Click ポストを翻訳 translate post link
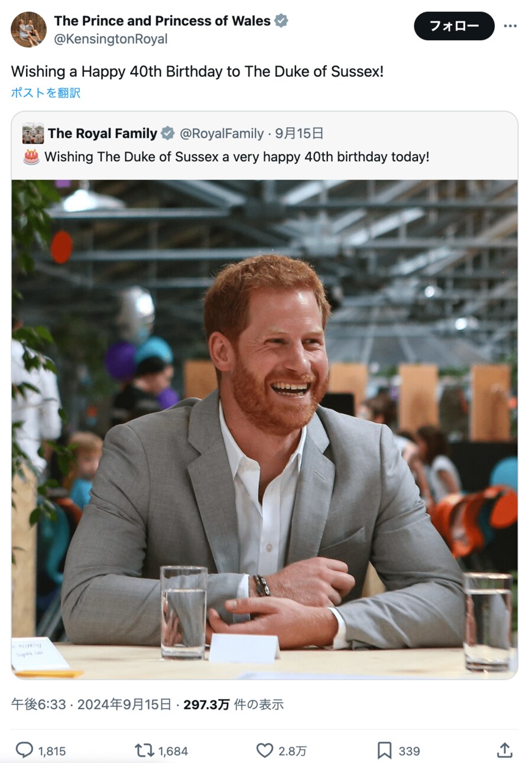The width and height of the screenshot is (532, 763). pos(46,93)
